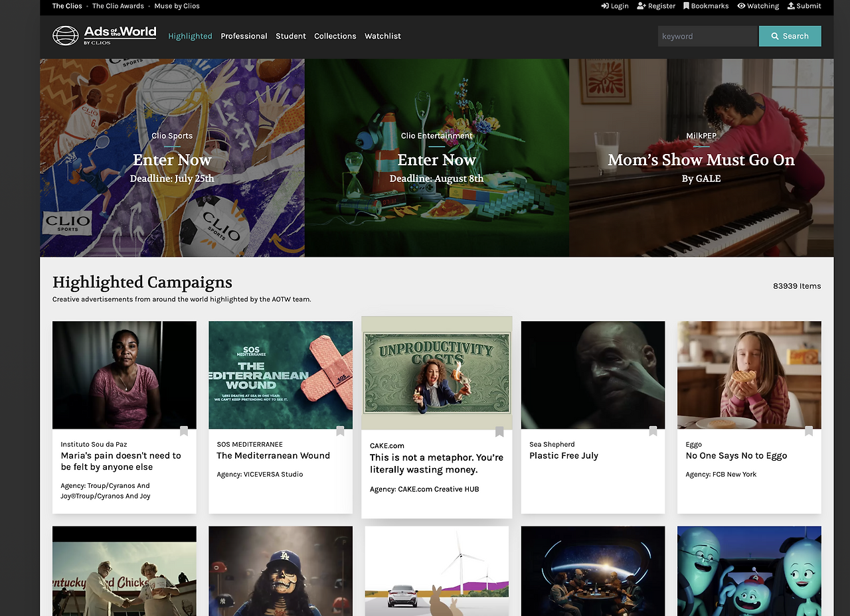Click the Submit upload icon
Screen dimensions: 850x616
(x=791, y=6)
